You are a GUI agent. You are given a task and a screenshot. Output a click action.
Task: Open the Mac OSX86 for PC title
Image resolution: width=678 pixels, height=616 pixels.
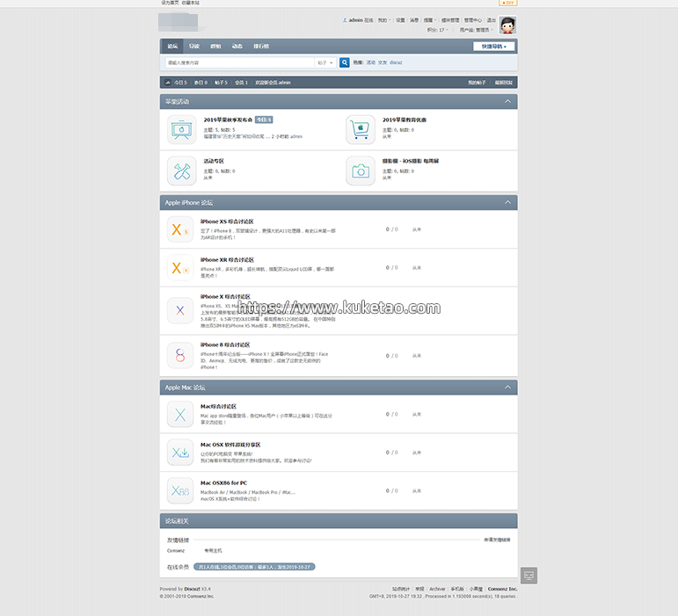click(x=223, y=483)
